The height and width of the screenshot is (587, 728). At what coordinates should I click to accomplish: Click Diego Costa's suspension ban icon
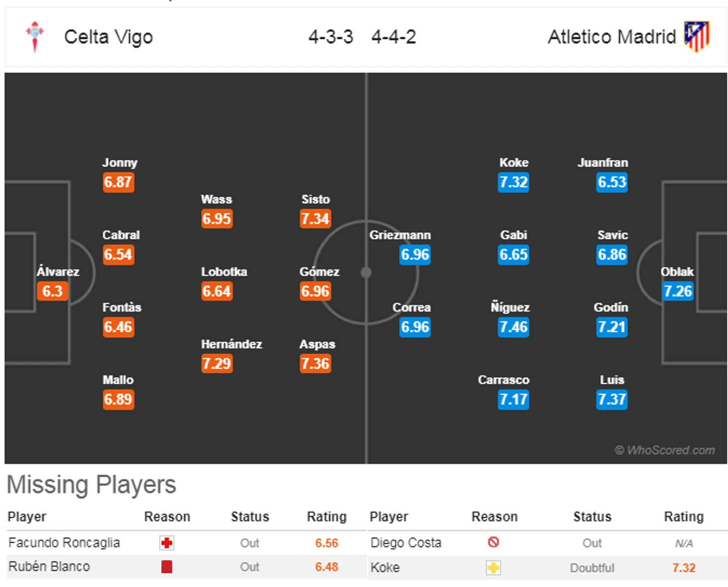[x=494, y=542]
